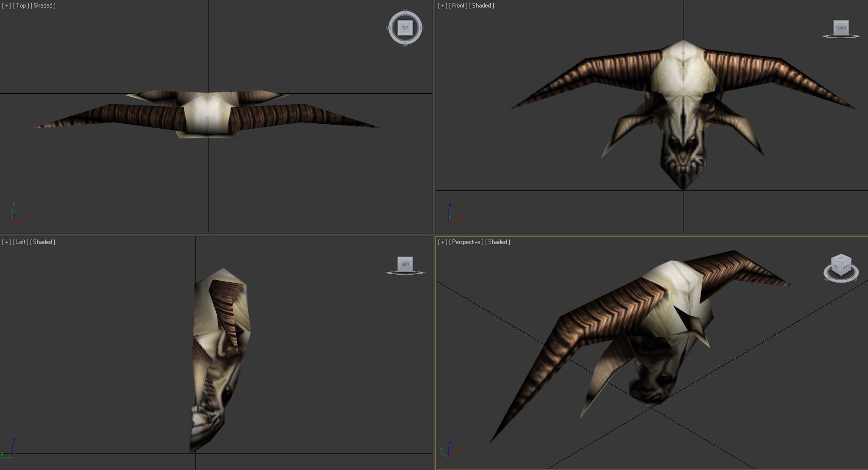
Task: Open the Top viewport [Shaded] menu
Action: 43,6
